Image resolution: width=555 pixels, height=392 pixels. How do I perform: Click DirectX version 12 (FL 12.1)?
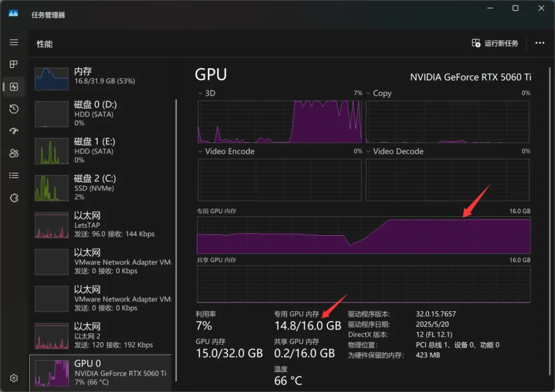(434, 335)
